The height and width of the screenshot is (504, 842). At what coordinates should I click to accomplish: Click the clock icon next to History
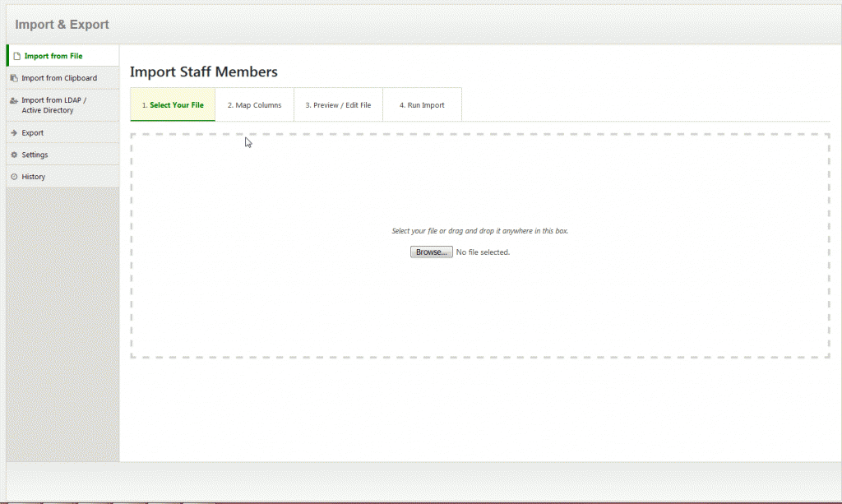tap(14, 177)
